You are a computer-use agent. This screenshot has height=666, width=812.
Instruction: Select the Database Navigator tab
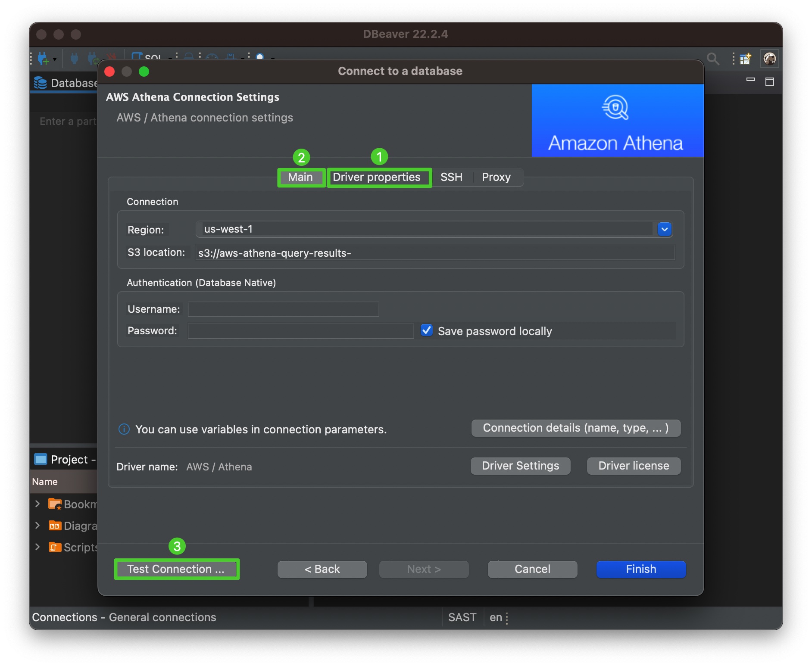tap(65, 83)
